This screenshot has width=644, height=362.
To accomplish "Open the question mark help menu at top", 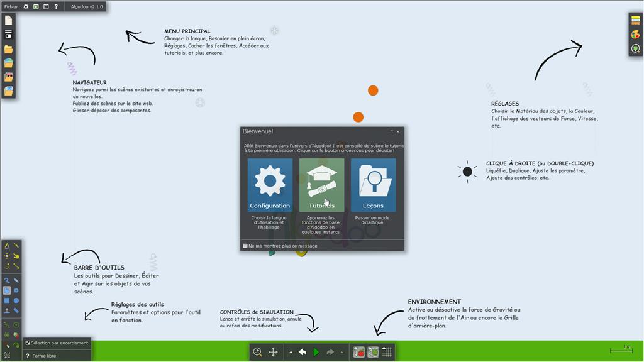I will point(56,6).
